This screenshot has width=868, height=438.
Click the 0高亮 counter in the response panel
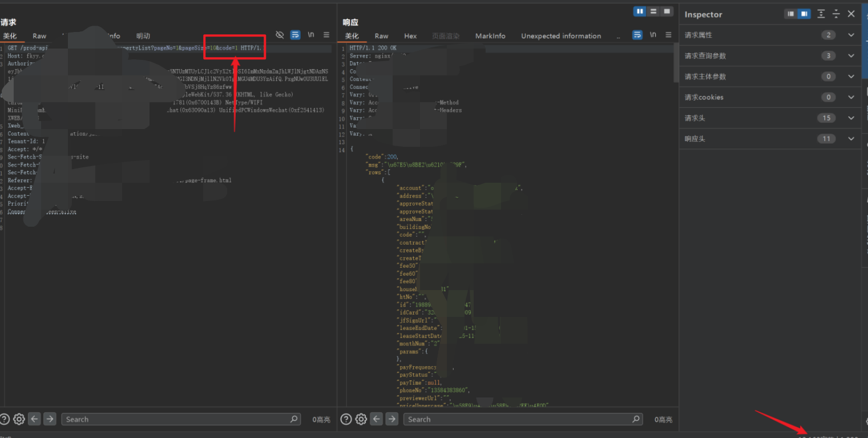point(663,420)
